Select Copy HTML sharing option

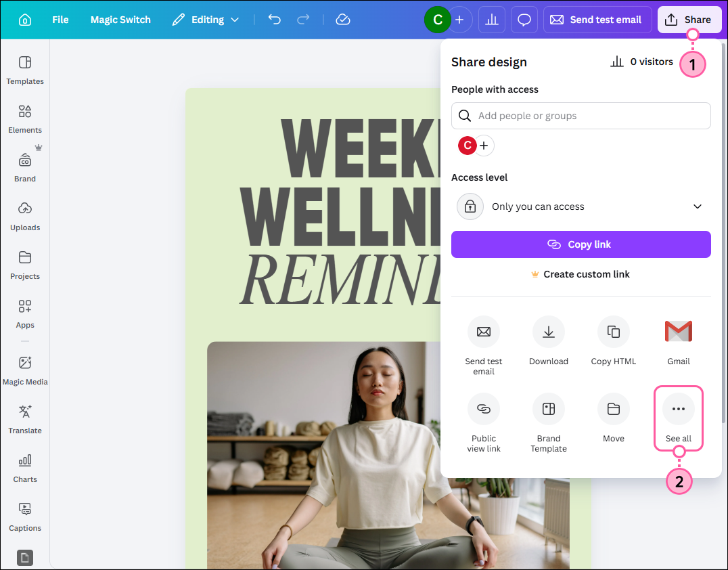pos(613,342)
